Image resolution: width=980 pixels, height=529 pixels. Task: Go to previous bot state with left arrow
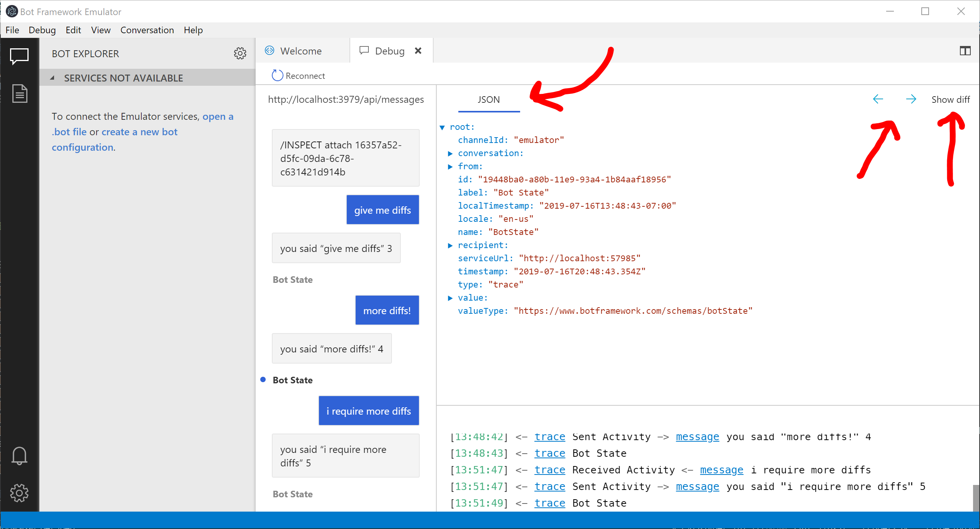(x=878, y=99)
